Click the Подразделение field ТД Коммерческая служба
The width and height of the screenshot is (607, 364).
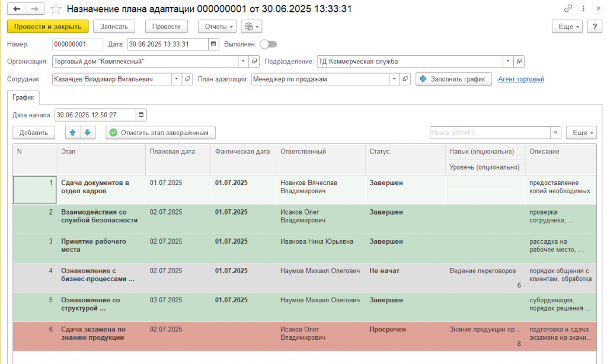[410, 62]
